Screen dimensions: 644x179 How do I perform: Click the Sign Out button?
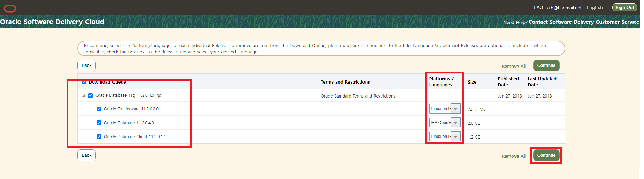point(625,7)
